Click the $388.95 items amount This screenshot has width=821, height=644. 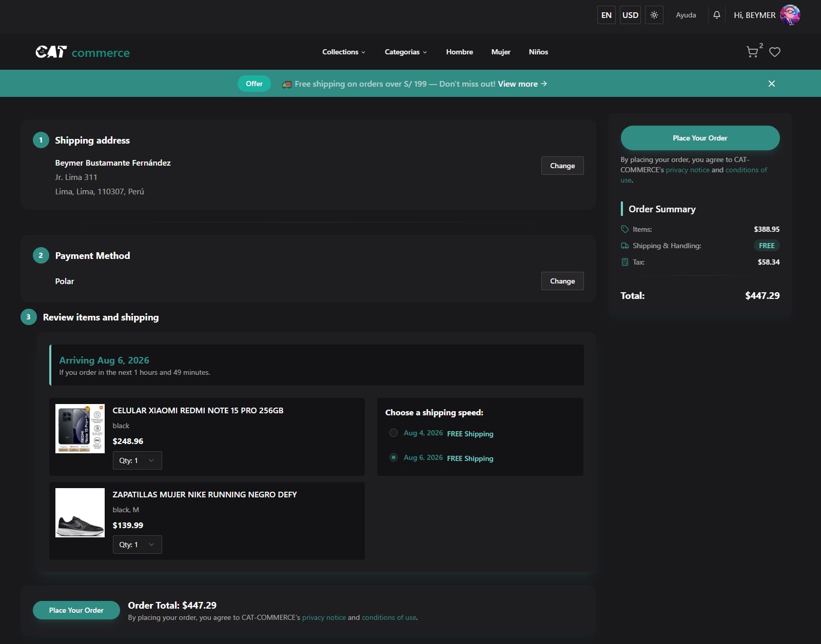[x=767, y=229]
